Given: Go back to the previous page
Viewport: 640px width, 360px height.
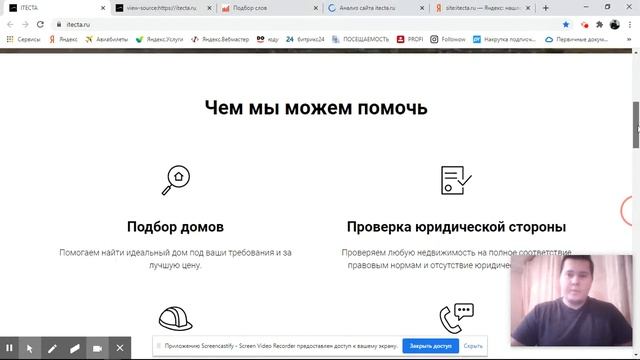Looking at the screenshot, I should (10, 24).
